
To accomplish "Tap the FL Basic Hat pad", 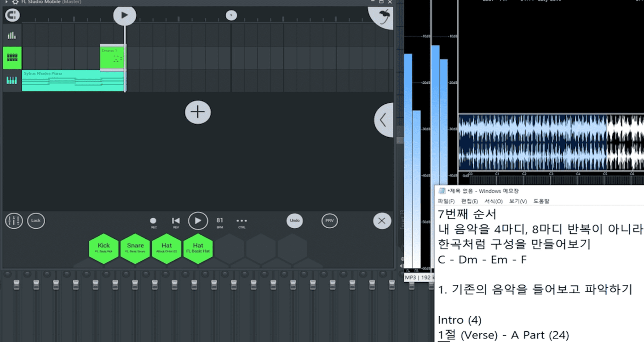I will tap(198, 249).
